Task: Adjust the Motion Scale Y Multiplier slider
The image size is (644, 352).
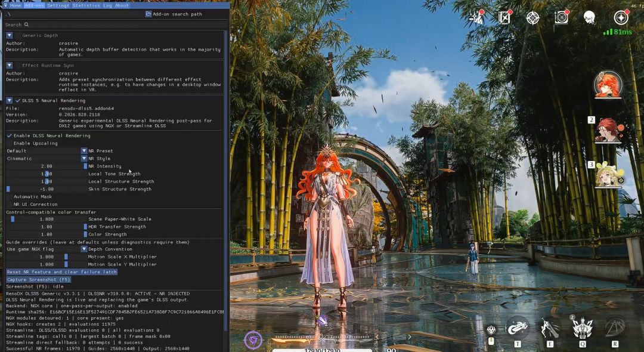Action: pyautogui.click(x=47, y=264)
